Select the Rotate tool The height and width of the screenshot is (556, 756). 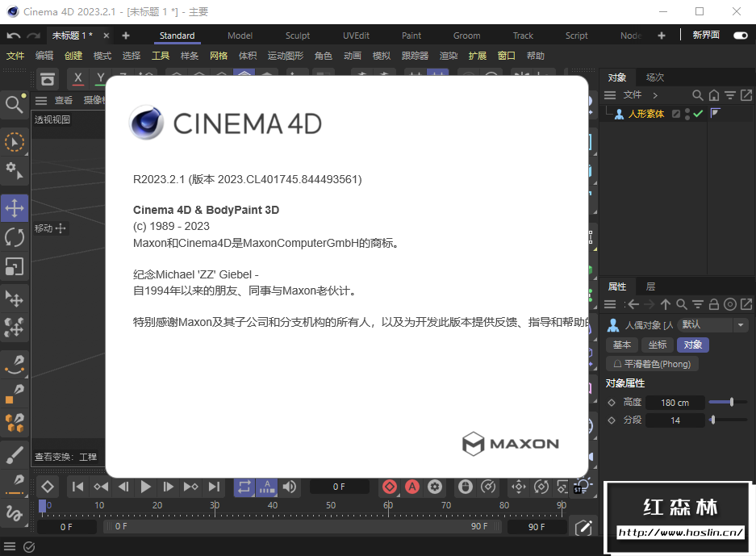(15, 237)
